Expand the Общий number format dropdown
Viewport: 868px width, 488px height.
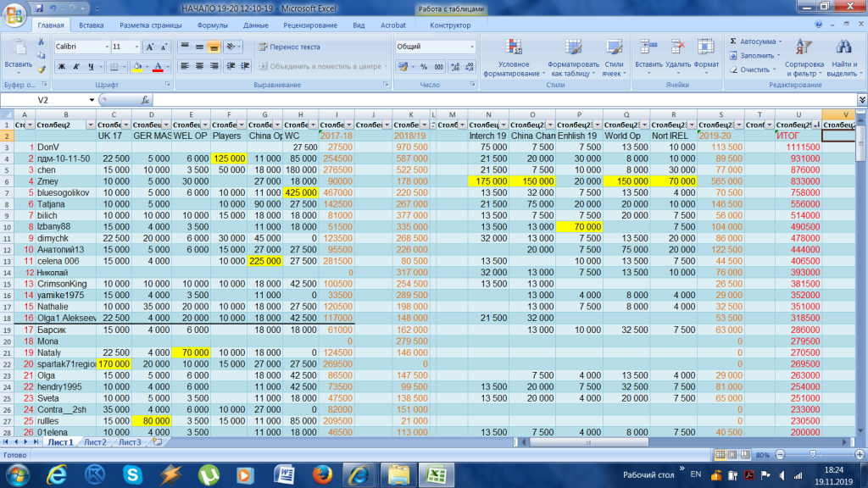click(x=471, y=47)
